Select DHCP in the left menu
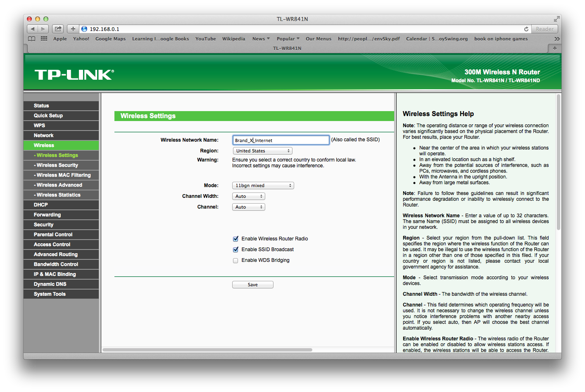The image size is (585, 392). [x=41, y=205]
